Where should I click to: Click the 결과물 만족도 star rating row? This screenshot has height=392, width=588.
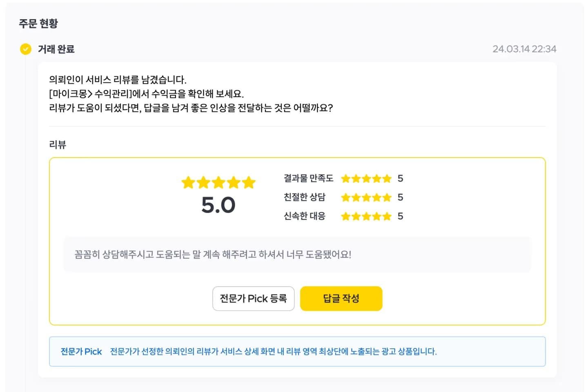(x=343, y=178)
